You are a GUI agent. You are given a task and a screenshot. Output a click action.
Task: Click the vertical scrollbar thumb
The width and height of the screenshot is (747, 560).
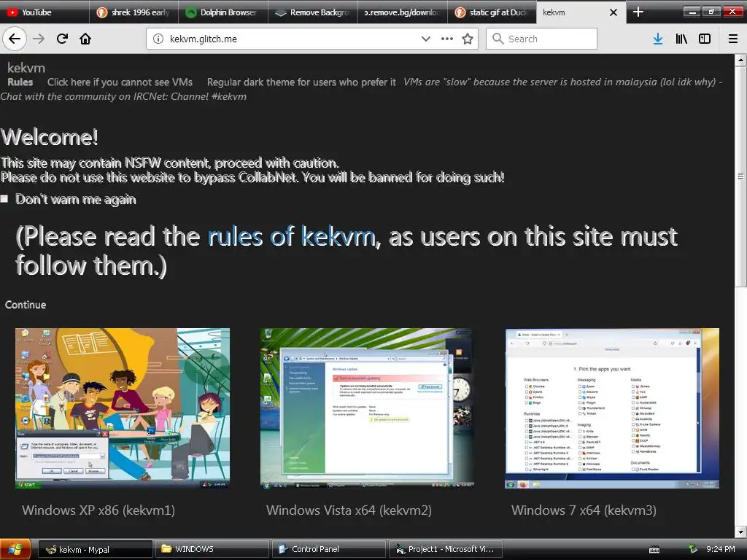tap(740, 176)
